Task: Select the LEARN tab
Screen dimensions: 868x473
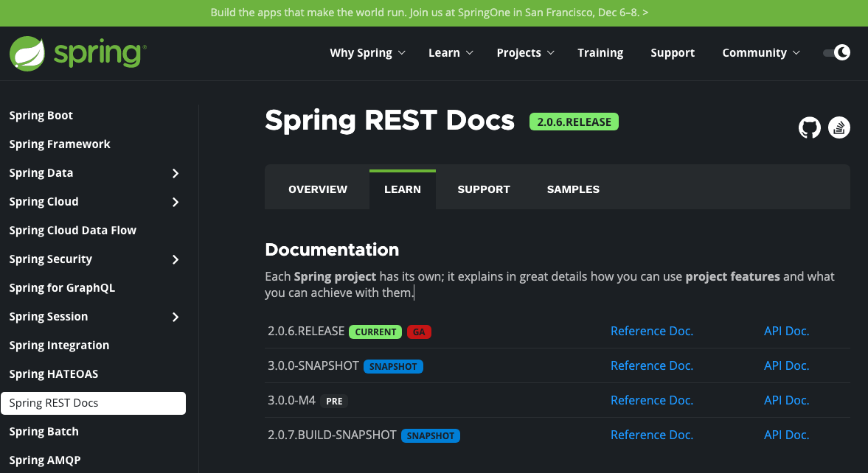Action: click(403, 189)
